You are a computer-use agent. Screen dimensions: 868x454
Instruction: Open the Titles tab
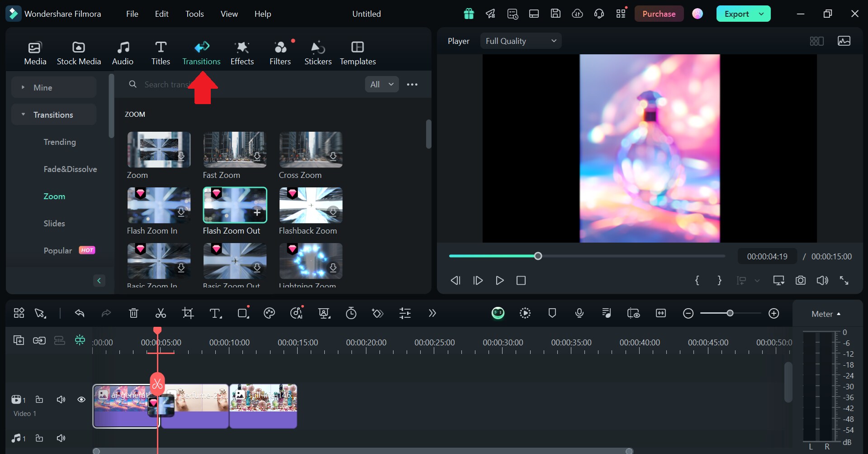161,53
